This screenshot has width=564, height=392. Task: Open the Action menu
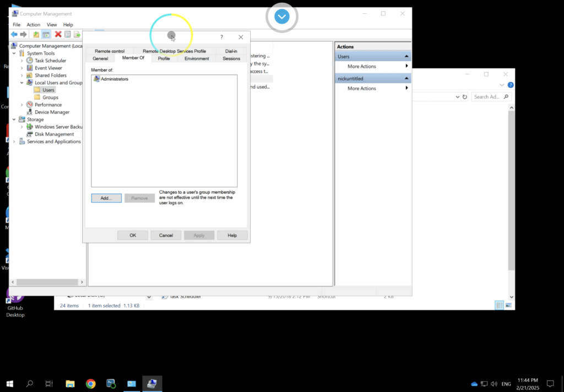pyautogui.click(x=33, y=25)
